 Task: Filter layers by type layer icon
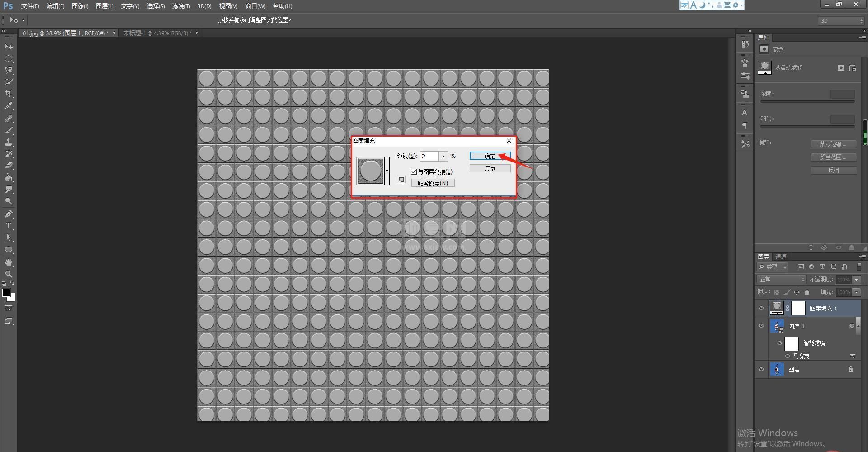[822, 267]
